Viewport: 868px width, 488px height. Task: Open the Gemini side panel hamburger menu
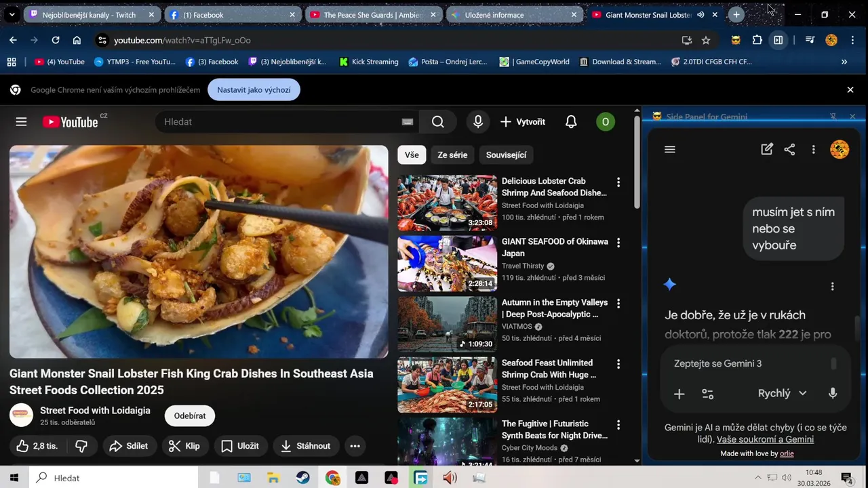coord(670,150)
